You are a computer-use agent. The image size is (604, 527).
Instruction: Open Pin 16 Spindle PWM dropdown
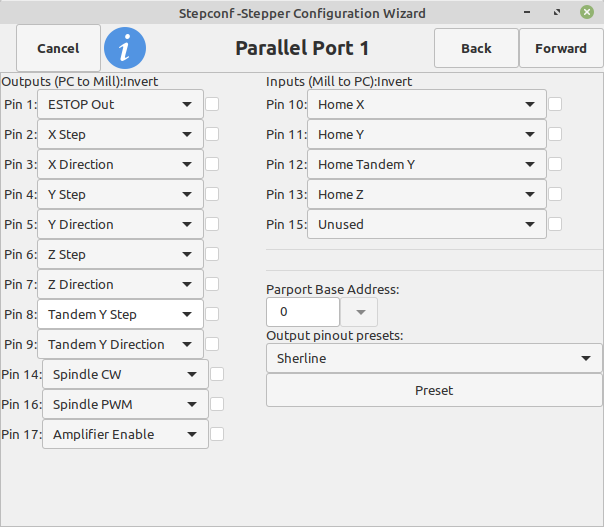tap(125, 404)
